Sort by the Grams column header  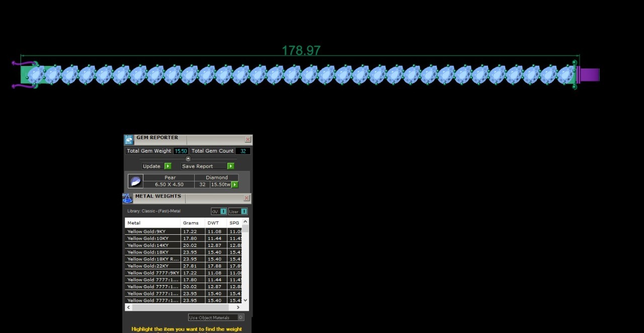click(x=191, y=223)
